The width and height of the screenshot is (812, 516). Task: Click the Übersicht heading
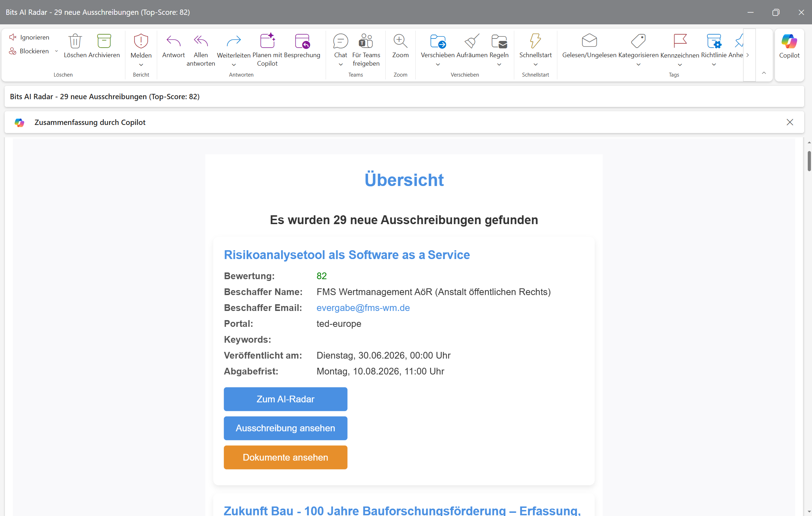(404, 180)
